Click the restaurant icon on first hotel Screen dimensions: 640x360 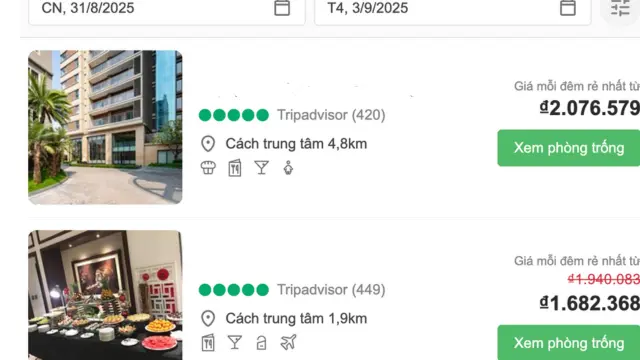[235, 168]
